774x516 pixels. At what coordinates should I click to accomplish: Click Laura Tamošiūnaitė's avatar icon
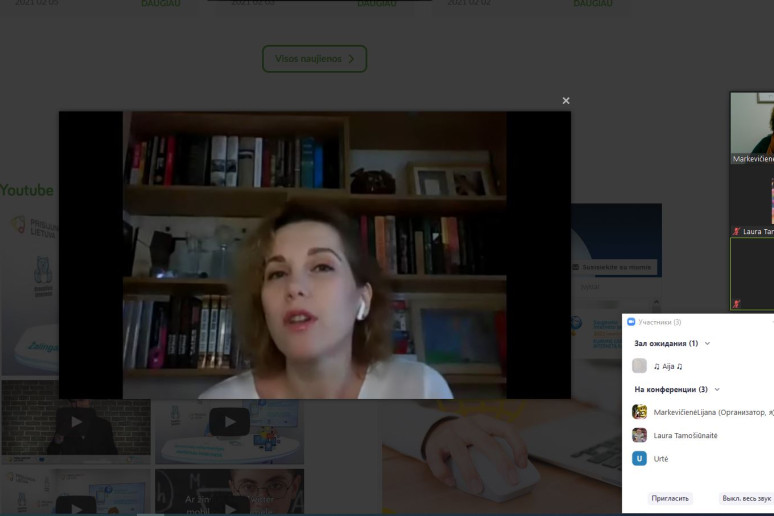(639, 435)
